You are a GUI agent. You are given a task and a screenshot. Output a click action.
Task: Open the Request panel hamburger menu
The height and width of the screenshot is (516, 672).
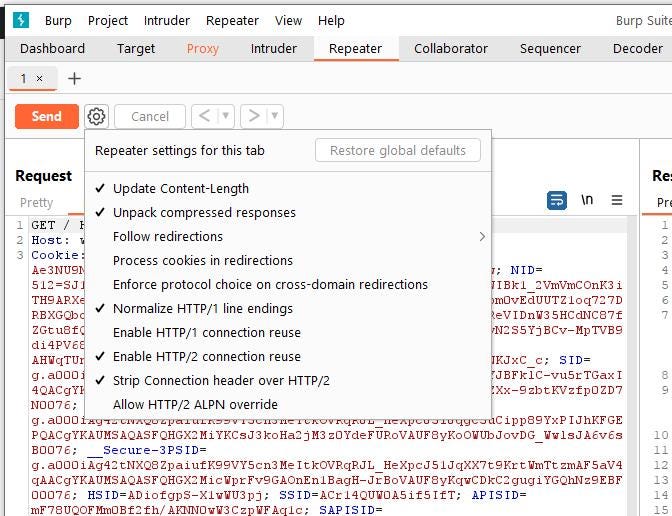click(617, 200)
